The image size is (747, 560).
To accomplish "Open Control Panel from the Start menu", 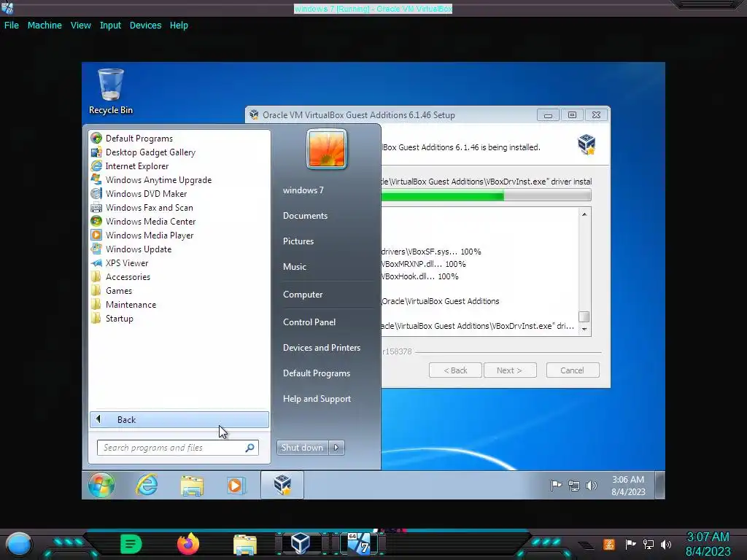I will coord(309,322).
